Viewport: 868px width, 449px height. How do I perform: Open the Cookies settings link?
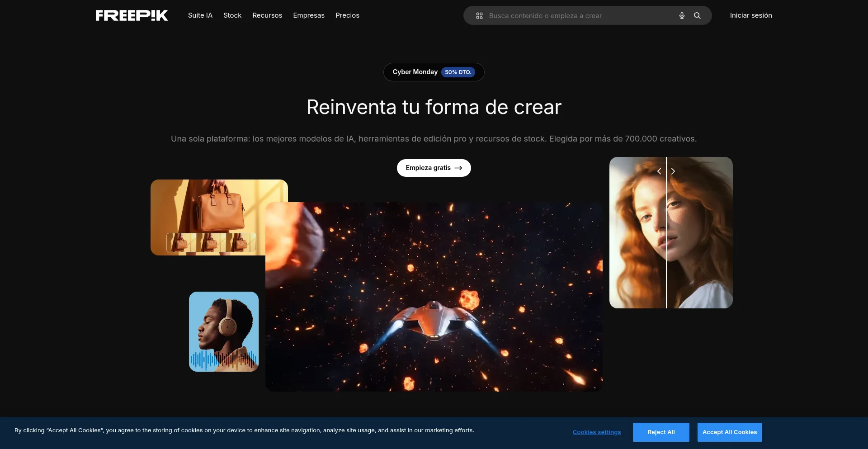tap(596, 432)
